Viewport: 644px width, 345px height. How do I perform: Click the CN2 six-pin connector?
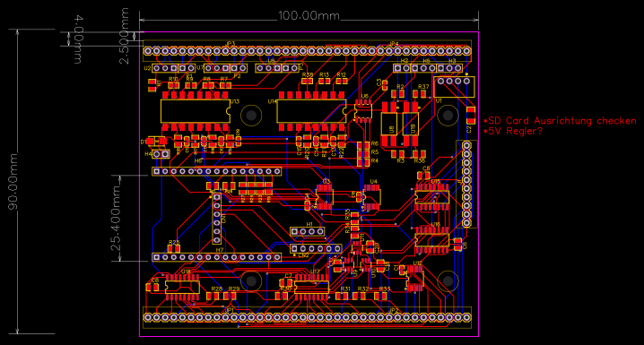coord(316,248)
